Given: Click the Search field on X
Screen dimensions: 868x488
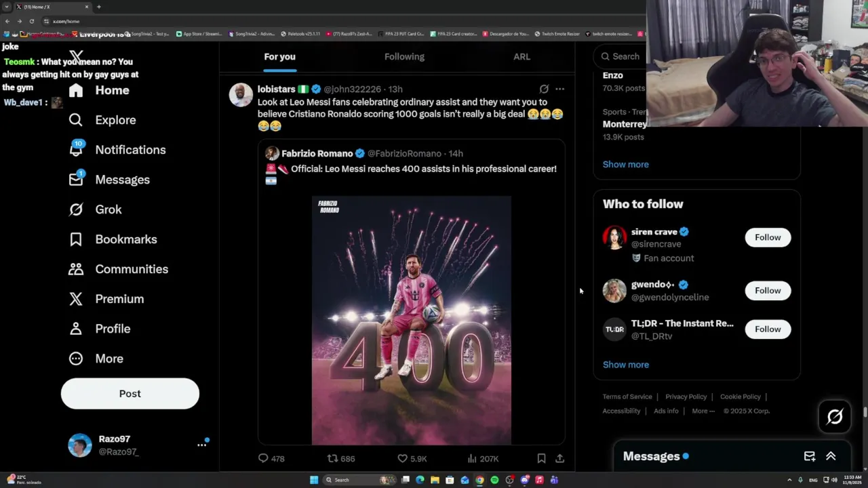Looking at the screenshot, I should point(620,57).
